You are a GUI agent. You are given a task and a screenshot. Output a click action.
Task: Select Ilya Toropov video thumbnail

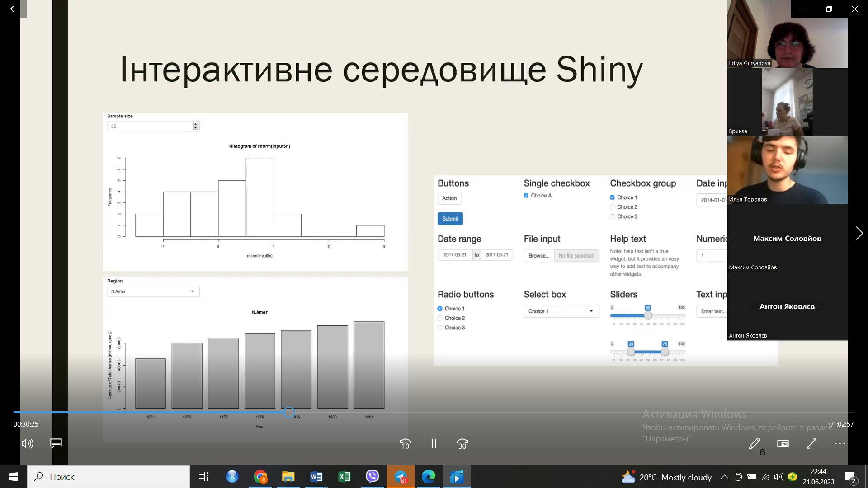787,170
